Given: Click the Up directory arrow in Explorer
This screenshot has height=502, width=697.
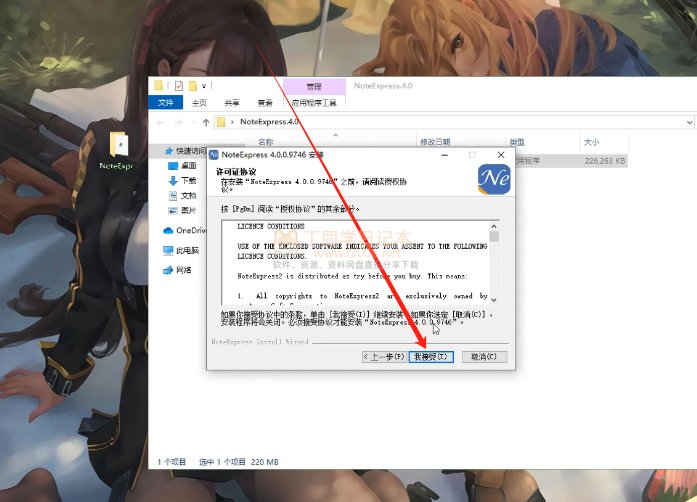Looking at the screenshot, I should coord(206,122).
